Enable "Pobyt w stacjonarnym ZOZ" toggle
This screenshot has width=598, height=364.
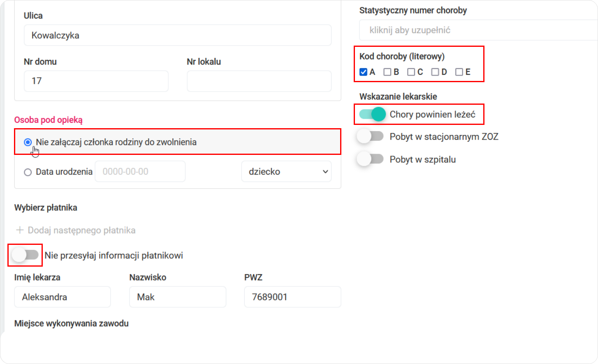[370, 136]
